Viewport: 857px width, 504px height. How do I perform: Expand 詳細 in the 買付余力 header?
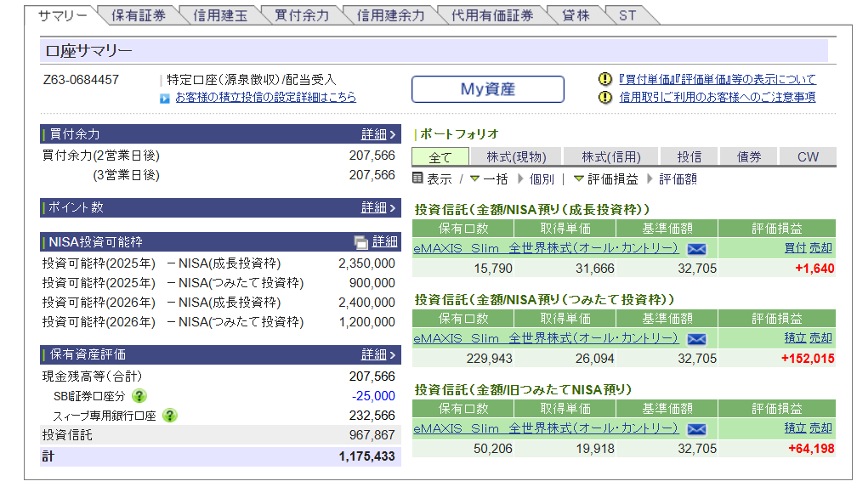click(x=378, y=134)
